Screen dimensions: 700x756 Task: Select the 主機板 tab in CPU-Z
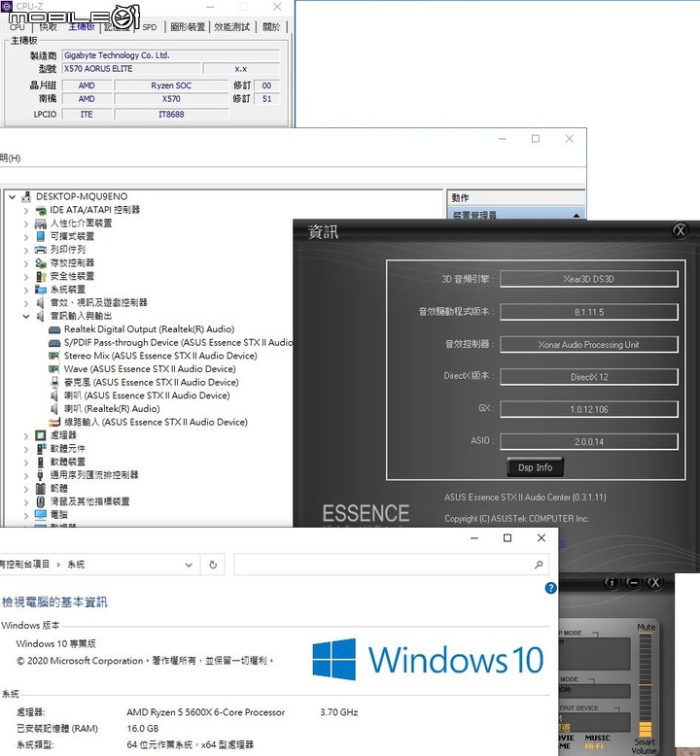[x=81, y=27]
